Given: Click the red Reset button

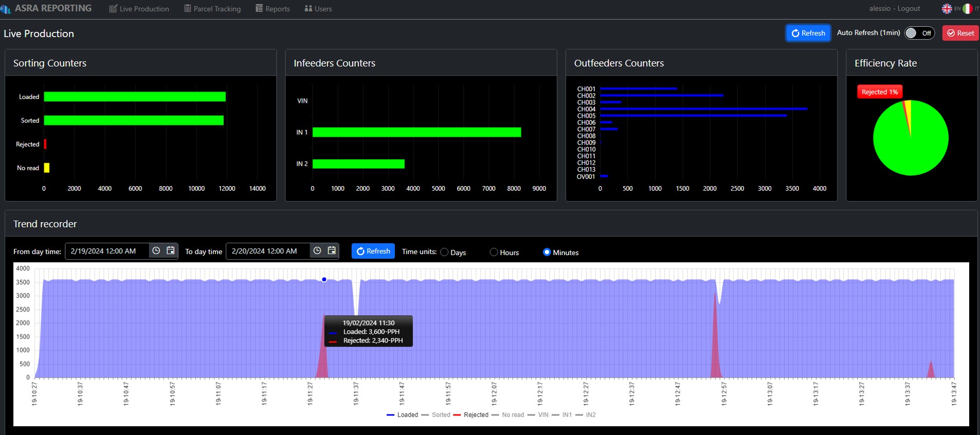Looking at the screenshot, I should point(960,33).
